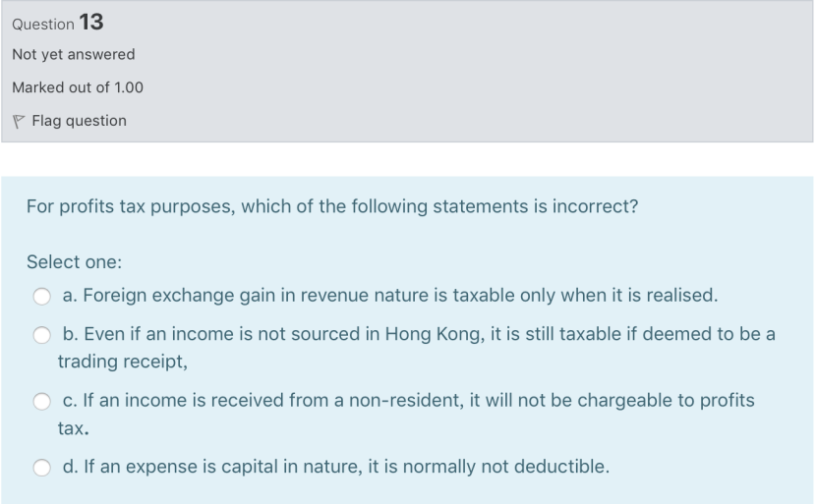Viewport: 816px width, 504px height.
Task: Choose the radio button for option b
Action: [x=43, y=335]
